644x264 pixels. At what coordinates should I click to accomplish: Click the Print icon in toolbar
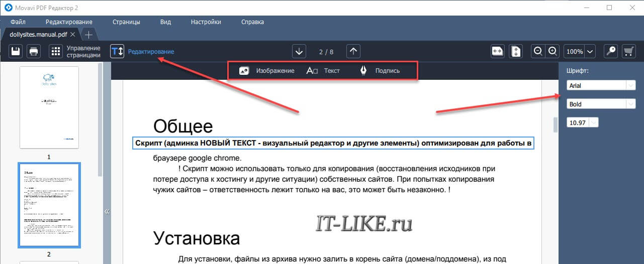(x=34, y=51)
